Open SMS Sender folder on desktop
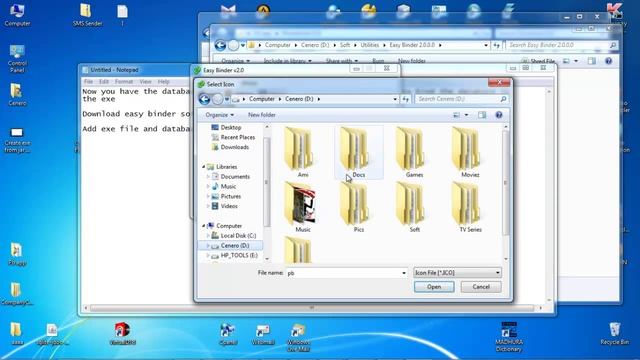Image resolution: width=640 pixels, height=360 pixels. coord(87,15)
